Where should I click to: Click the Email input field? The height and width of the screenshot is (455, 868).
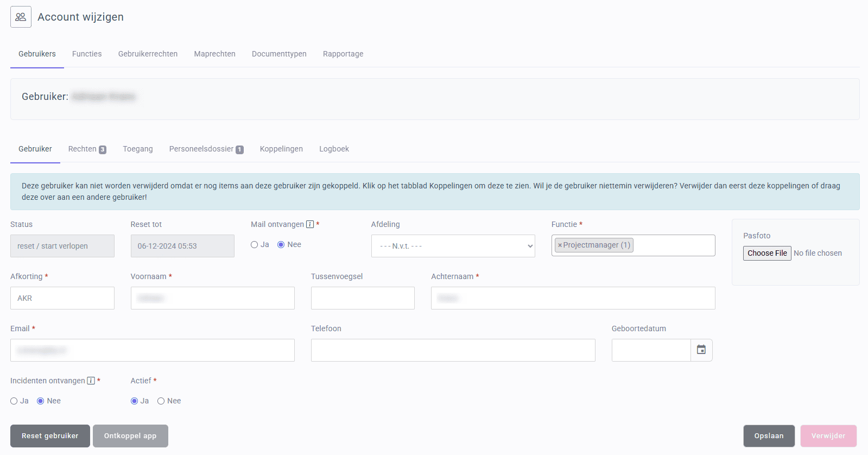(153, 350)
